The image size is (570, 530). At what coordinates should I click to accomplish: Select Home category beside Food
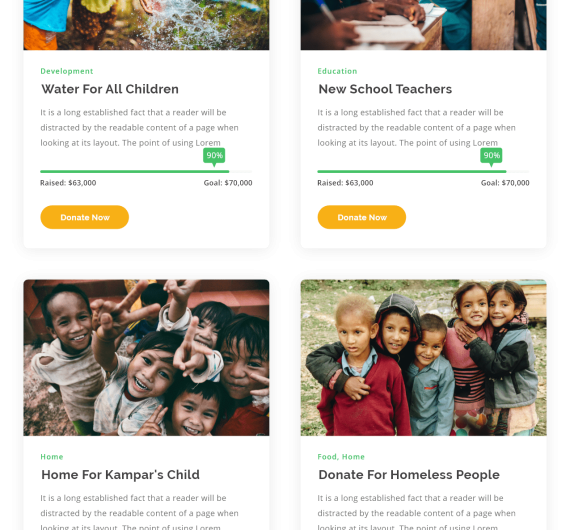(353, 457)
